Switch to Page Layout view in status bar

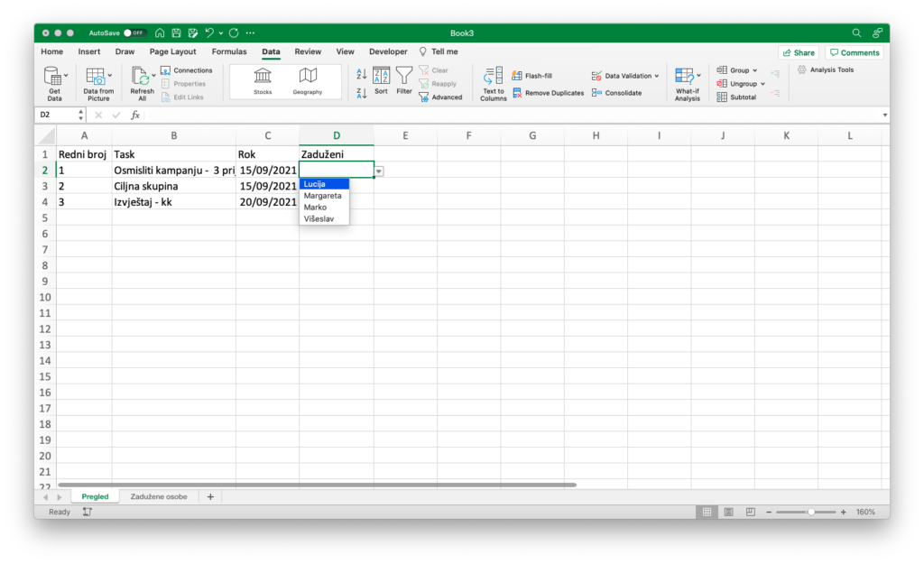pos(728,512)
